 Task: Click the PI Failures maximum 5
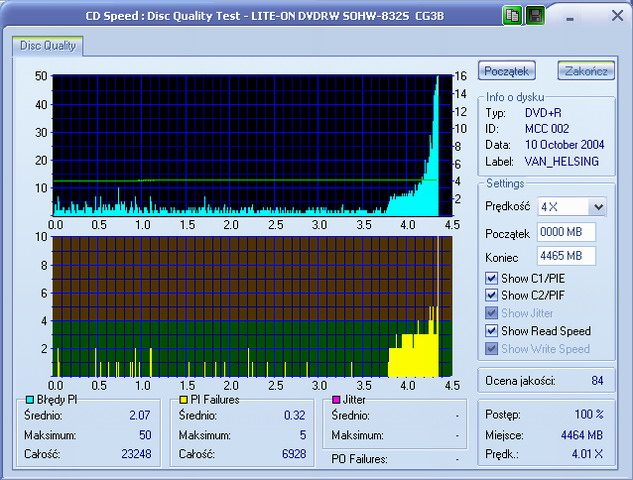coord(303,435)
